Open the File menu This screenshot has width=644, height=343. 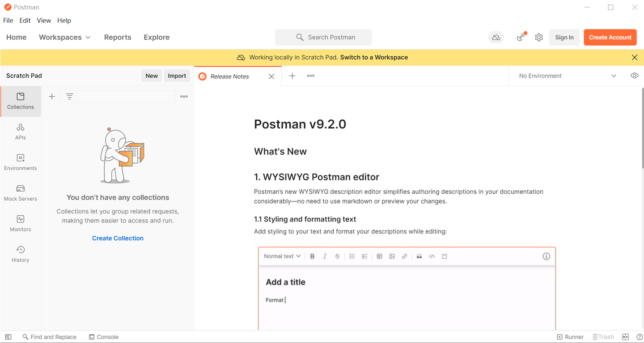pyautogui.click(x=8, y=20)
